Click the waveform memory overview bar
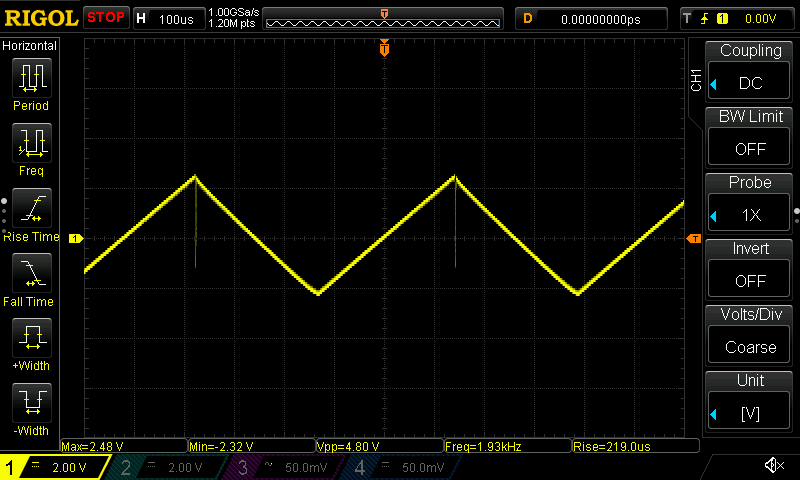Screen dimensions: 800x480 click(x=383, y=20)
